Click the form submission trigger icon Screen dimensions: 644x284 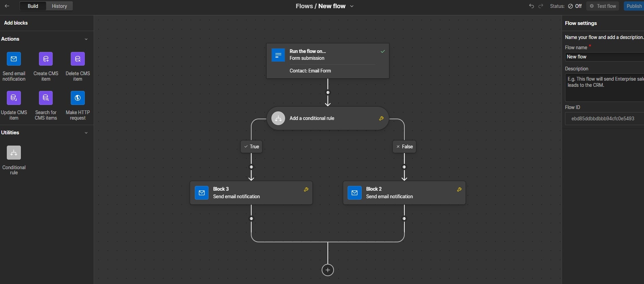click(x=278, y=55)
